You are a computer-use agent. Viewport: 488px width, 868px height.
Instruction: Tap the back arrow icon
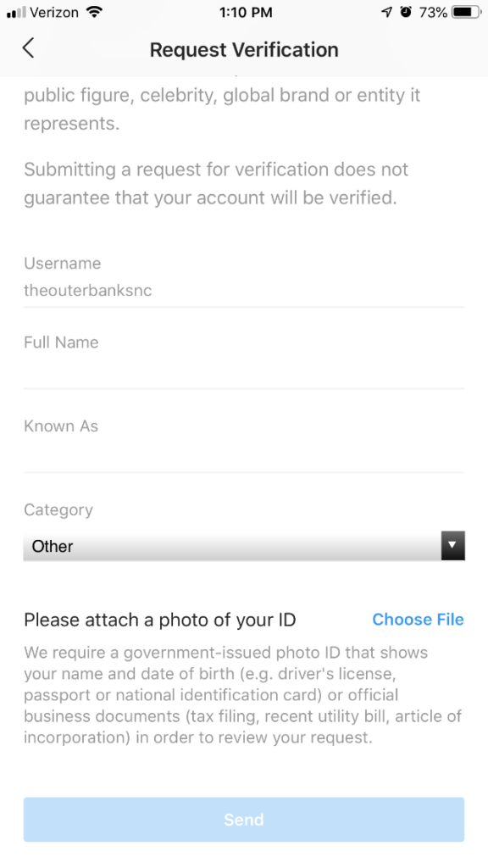coord(28,48)
